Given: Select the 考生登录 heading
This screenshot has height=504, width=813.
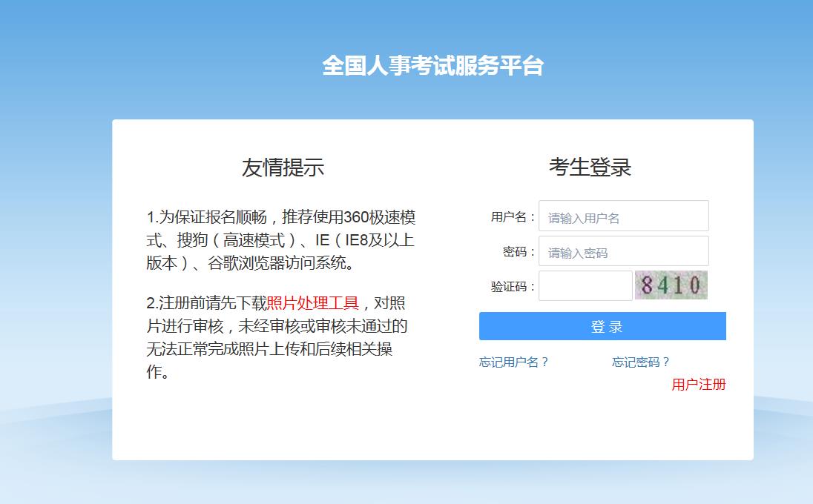Looking at the screenshot, I should (590, 168).
